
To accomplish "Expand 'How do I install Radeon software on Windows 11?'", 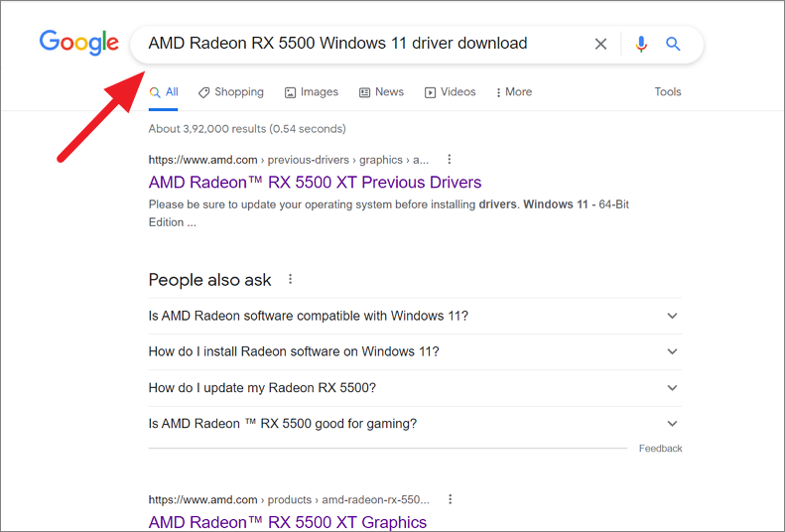I will [415, 351].
